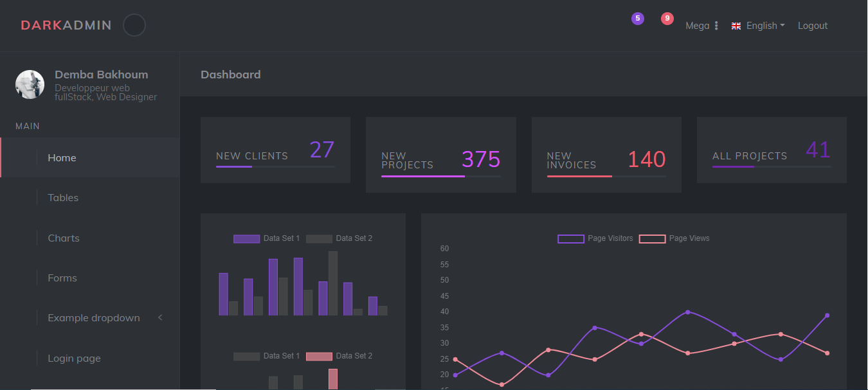868x390 pixels.
Task: Click Logout in the top bar
Action: pyautogui.click(x=812, y=26)
